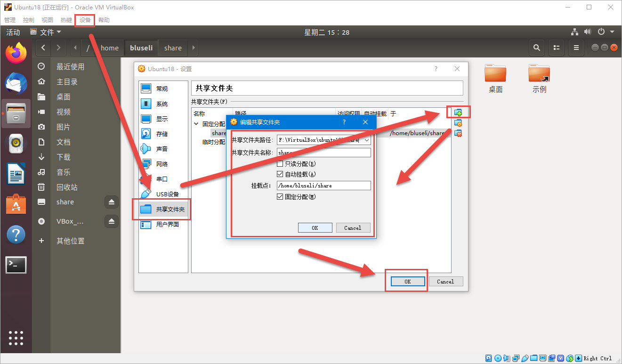Select the 存储 settings category
The image size is (622, 364).
(x=163, y=134)
